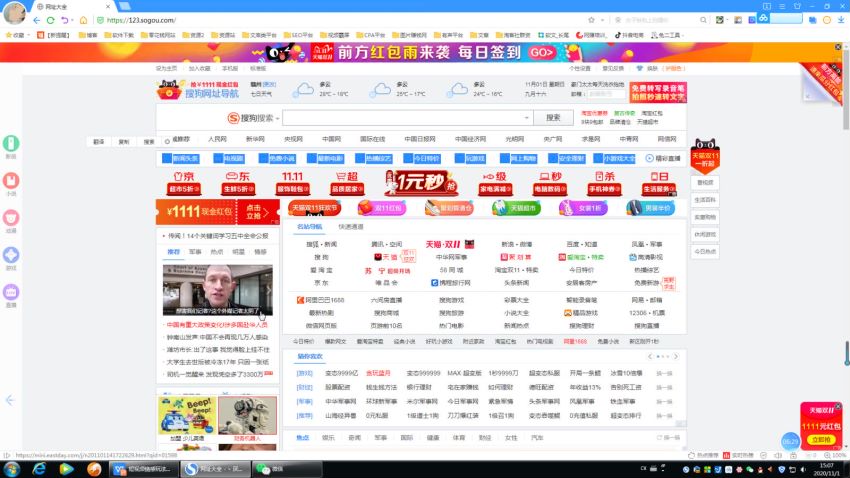Show previous page with hot-search left chevron
850x478 pixels.
[650, 357]
